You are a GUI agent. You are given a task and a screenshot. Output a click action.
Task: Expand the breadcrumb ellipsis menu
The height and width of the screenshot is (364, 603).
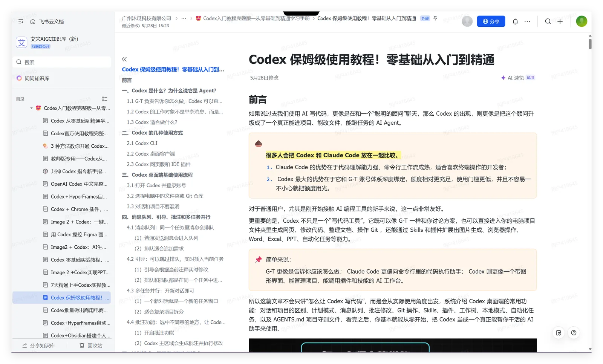pos(184,18)
